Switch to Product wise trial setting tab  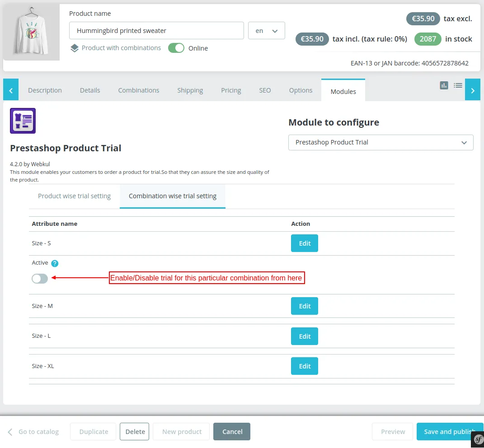coord(74,196)
